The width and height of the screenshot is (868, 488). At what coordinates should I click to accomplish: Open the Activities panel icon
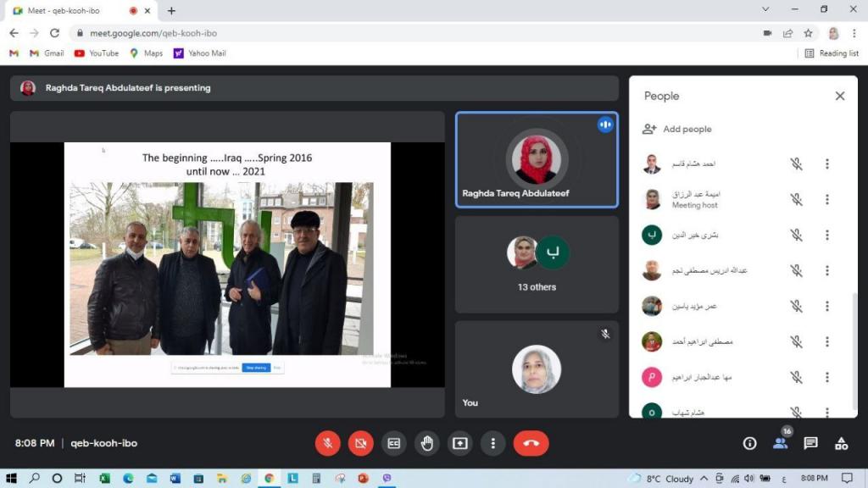tap(841, 443)
